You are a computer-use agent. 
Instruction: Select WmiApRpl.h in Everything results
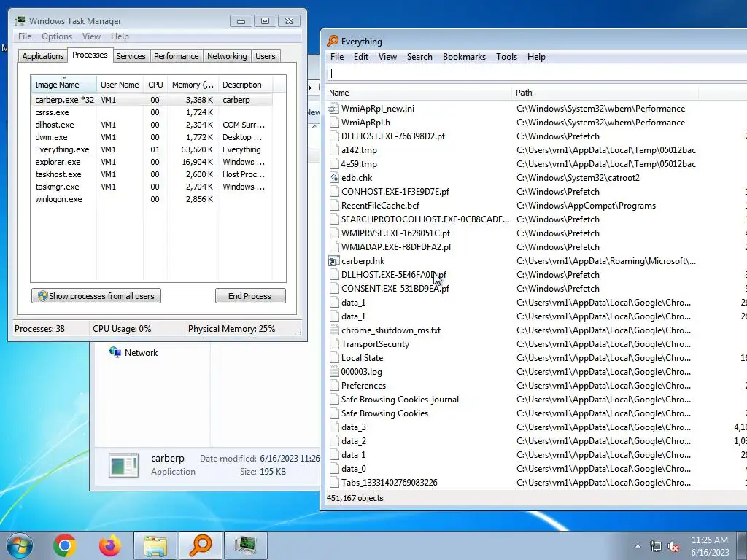pos(365,122)
